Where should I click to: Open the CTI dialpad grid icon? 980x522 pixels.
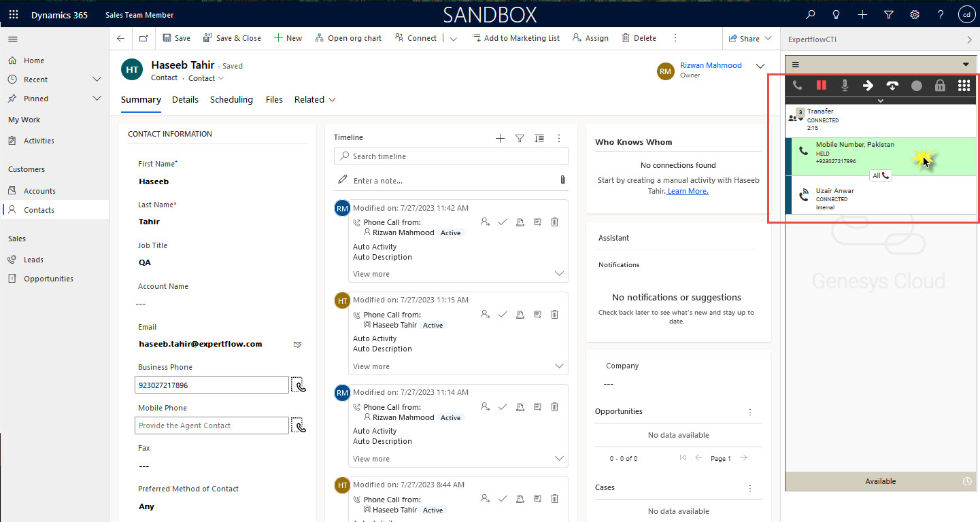[x=964, y=86]
